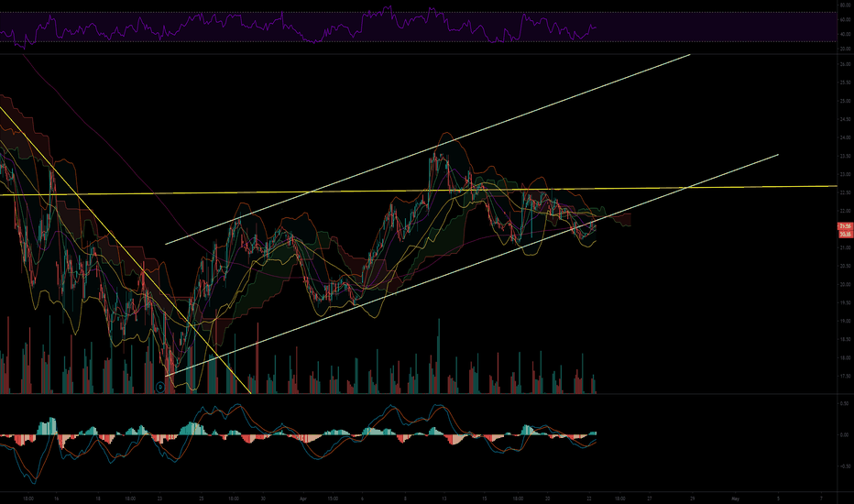Select the descending yellow trend line
This screenshot has width=854, height=504.
coord(126,249)
